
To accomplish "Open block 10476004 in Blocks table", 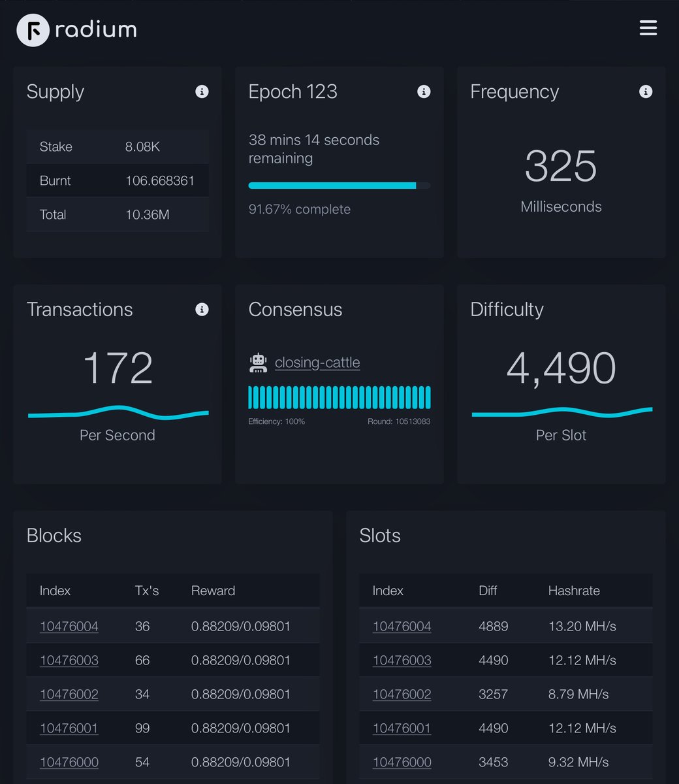I will click(69, 627).
